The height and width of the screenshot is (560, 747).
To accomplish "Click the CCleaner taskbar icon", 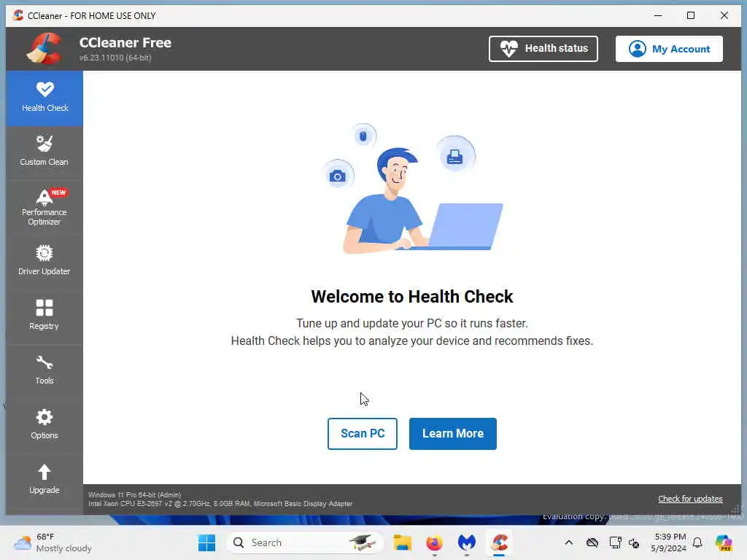I will click(x=499, y=542).
